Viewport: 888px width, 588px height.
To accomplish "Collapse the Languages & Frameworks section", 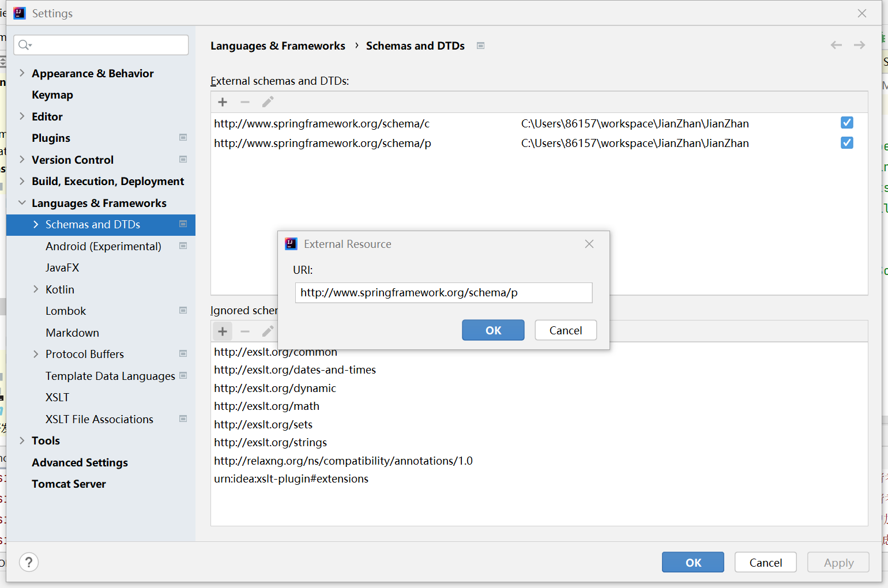I will pos(21,203).
